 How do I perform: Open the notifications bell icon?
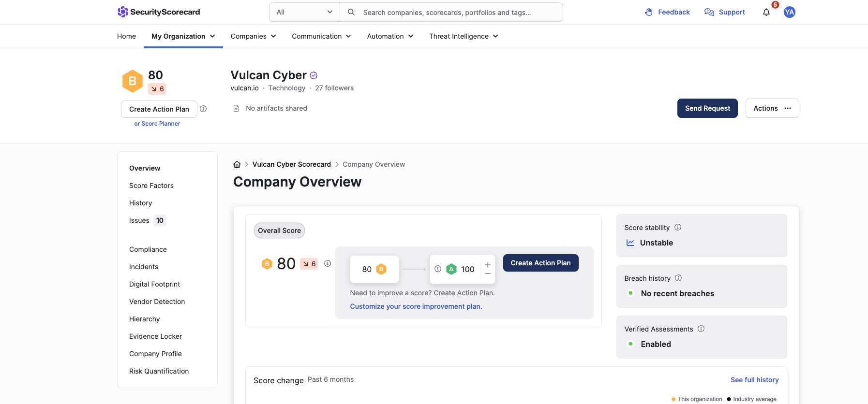[x=766, y=13]
